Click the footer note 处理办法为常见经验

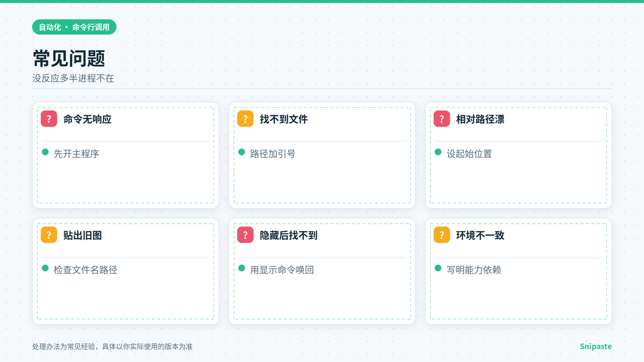[x=63, y=346]
